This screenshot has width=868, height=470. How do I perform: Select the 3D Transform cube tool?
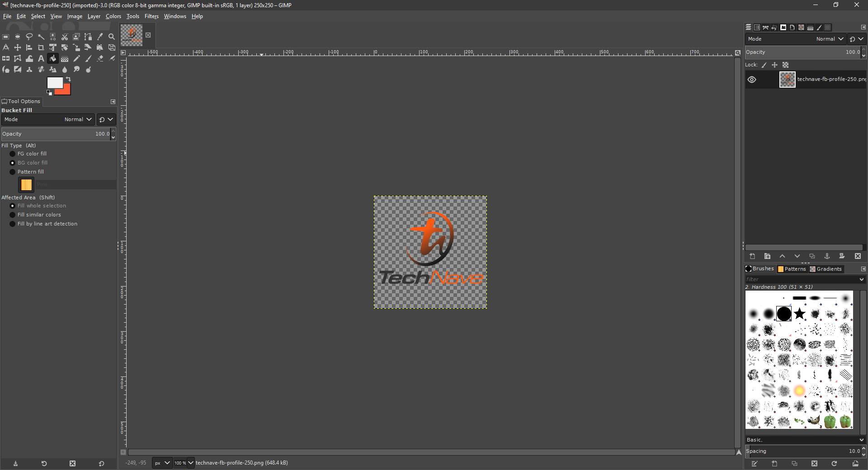(x=112, y=47)
